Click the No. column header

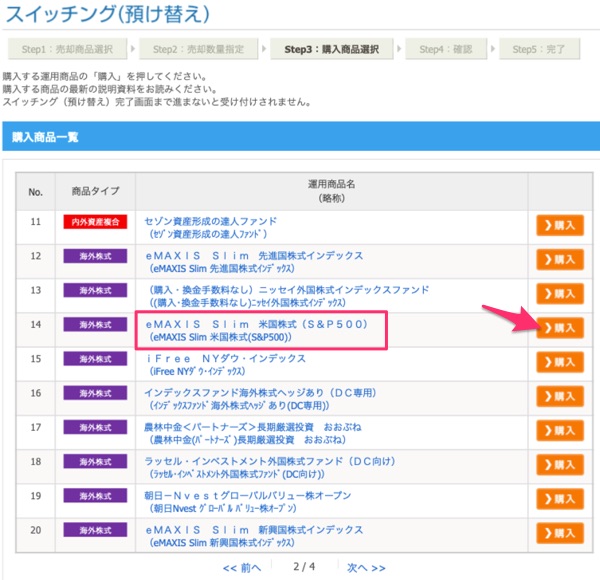pyautogui.click(x=36, y=191)
